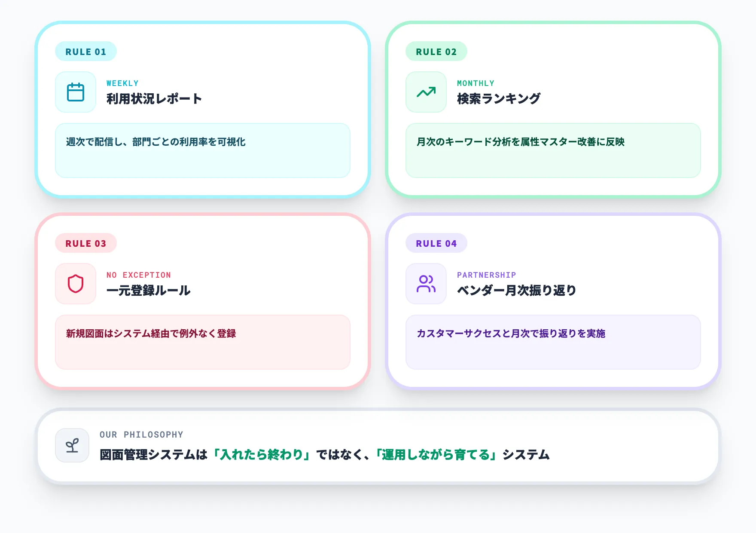Open the 利用状況レポート heading
Viewport: 756px width, 533px height.
pos(153,98)
